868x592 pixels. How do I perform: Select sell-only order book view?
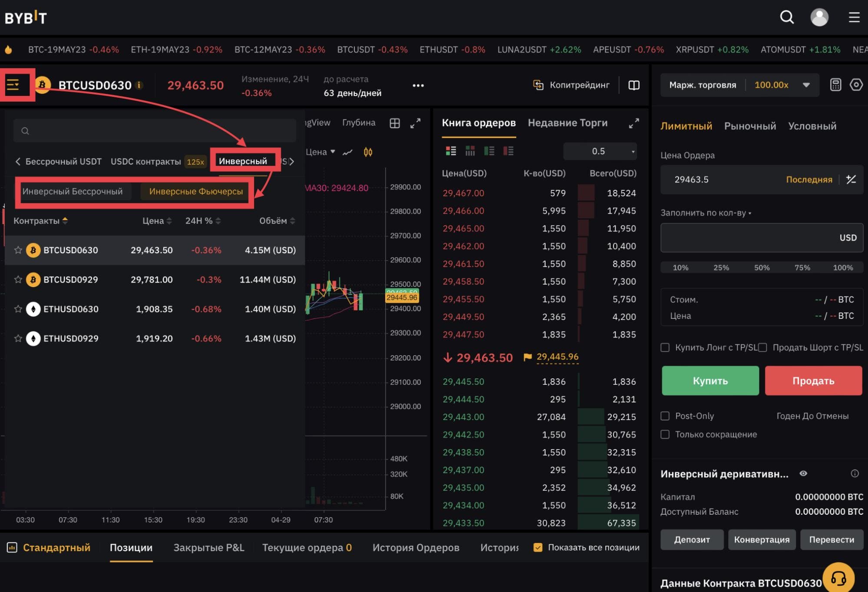(x=508, y=151)
